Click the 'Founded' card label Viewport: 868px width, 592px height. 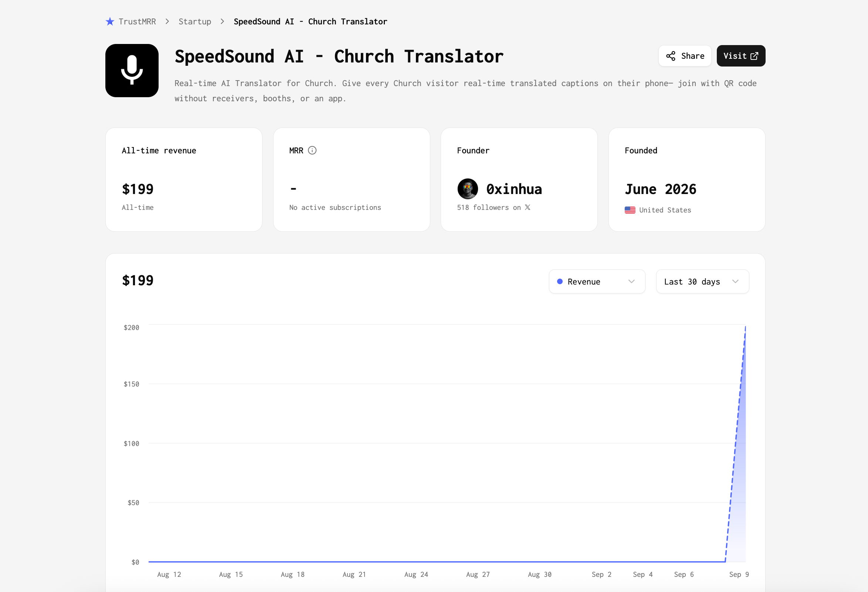coord(641,150)
